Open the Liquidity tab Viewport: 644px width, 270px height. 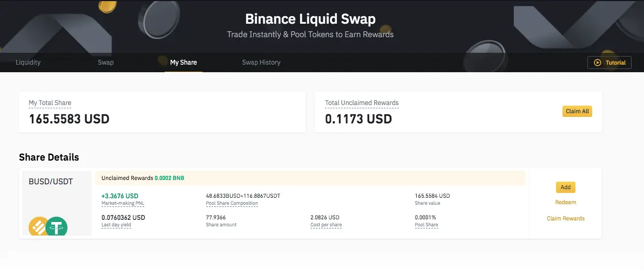(28, 63)
